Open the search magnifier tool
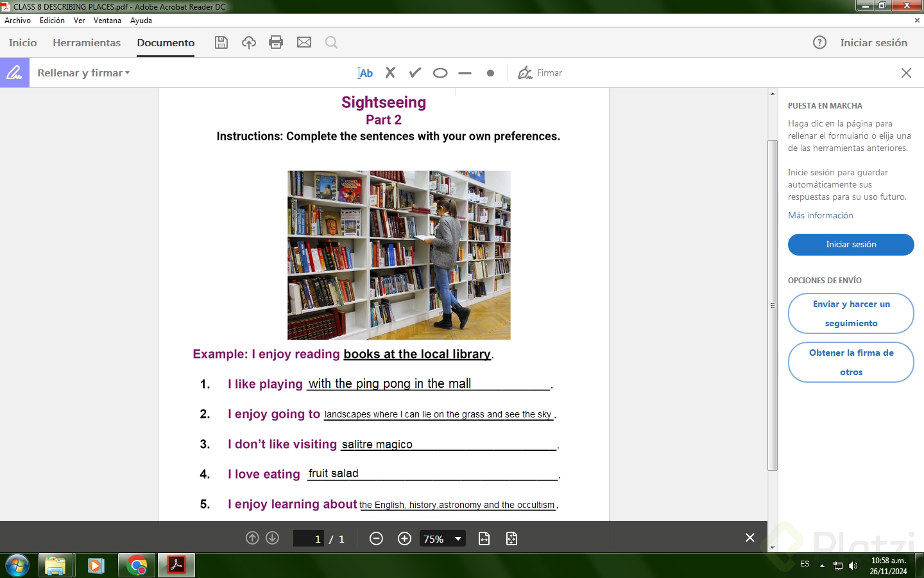Image resolution: width=924 pixels, height=578 pixels. pos(331,42)
